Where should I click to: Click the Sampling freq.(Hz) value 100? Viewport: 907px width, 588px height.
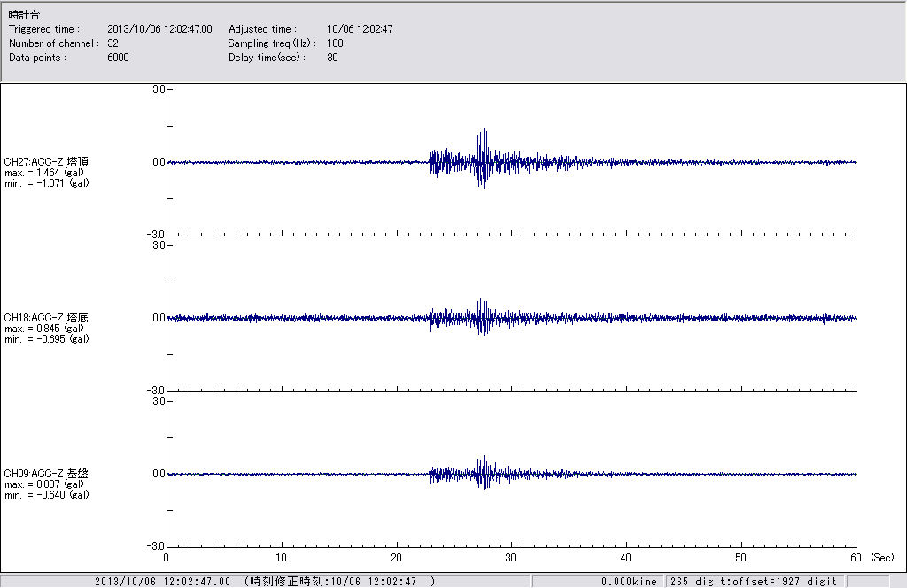(x=335, y=43)
